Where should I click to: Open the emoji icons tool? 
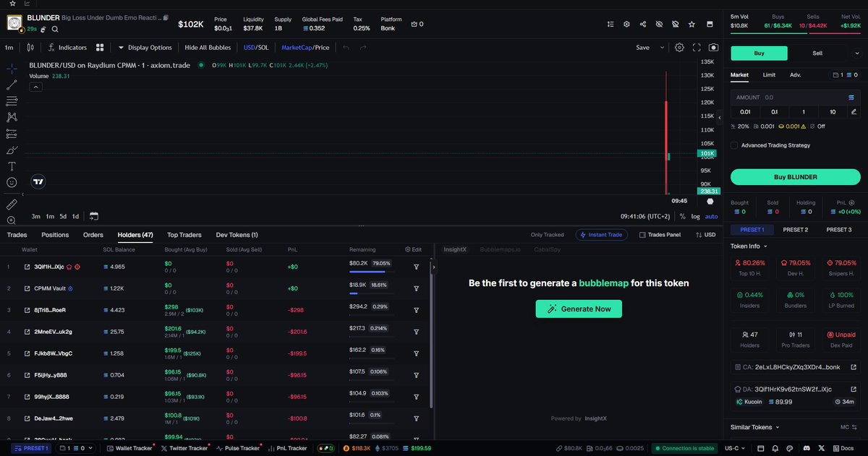[12, 183]
